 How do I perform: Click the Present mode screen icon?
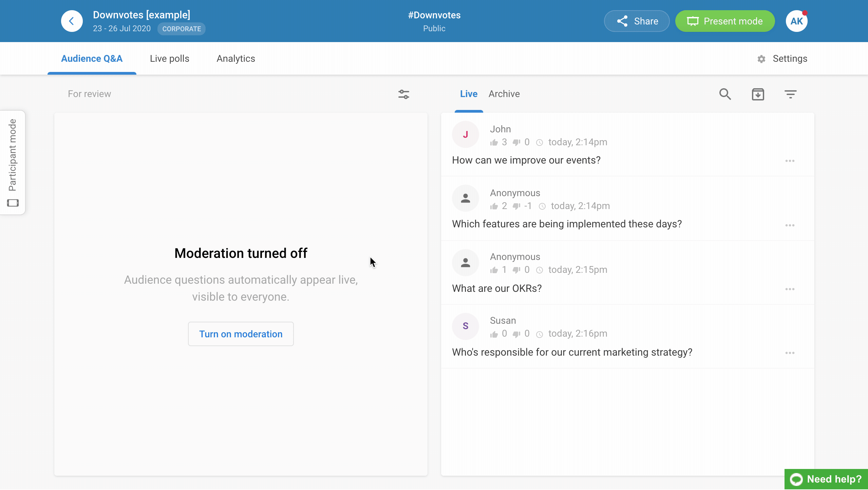click(693, 21)
